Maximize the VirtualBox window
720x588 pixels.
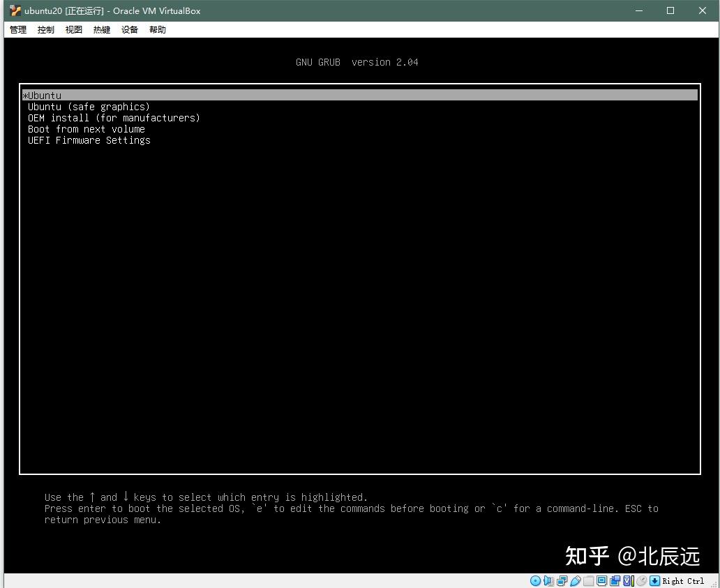click(x=670, y=10)
